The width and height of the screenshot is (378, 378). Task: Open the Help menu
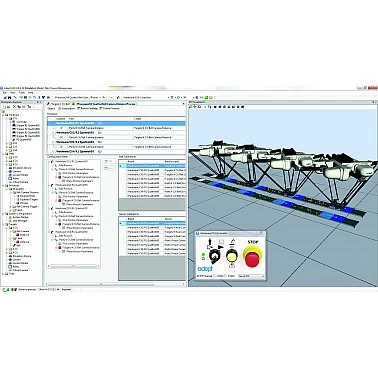coord(30,92)
